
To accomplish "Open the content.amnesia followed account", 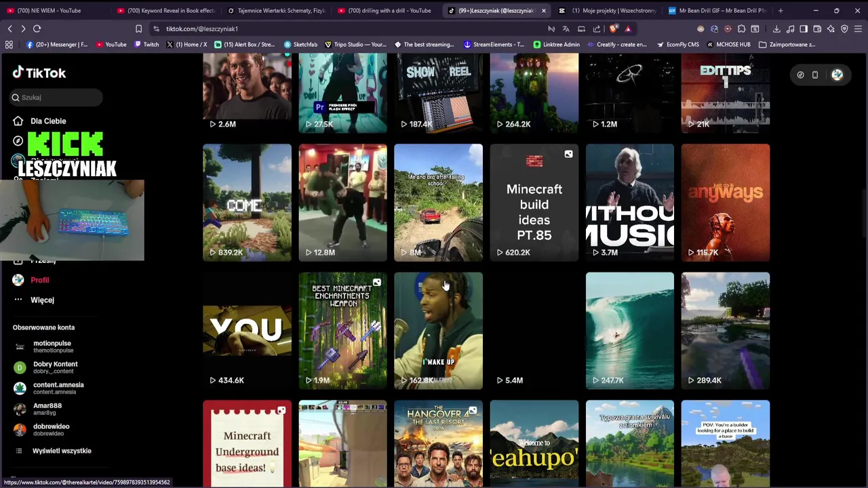I will coord(49,388).
